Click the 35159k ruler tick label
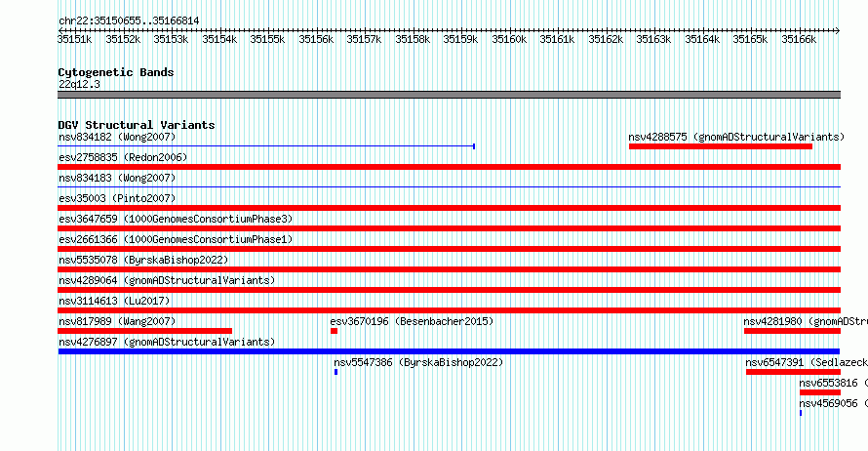 (460, 39)
